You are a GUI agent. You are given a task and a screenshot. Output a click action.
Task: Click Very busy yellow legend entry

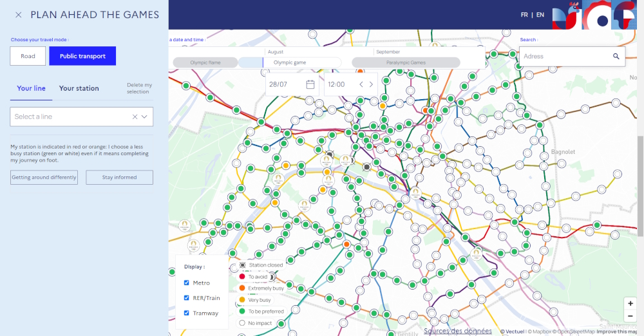point(255,300)
